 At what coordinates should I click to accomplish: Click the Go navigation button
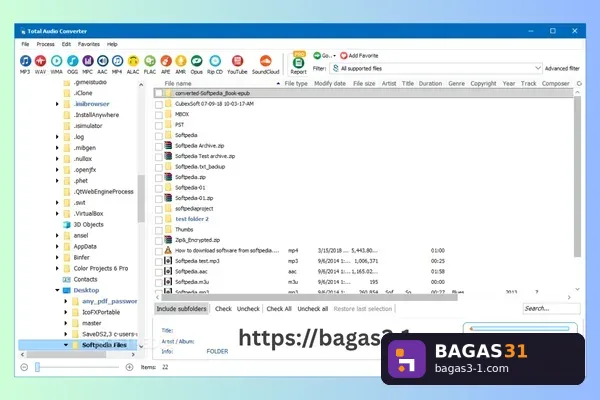324,56
